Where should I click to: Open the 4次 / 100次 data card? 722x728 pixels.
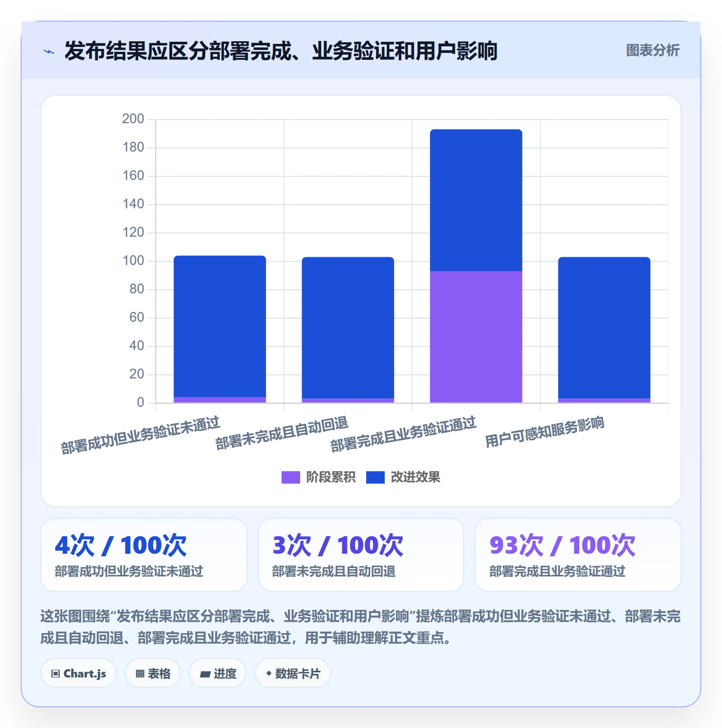(144, 555)
